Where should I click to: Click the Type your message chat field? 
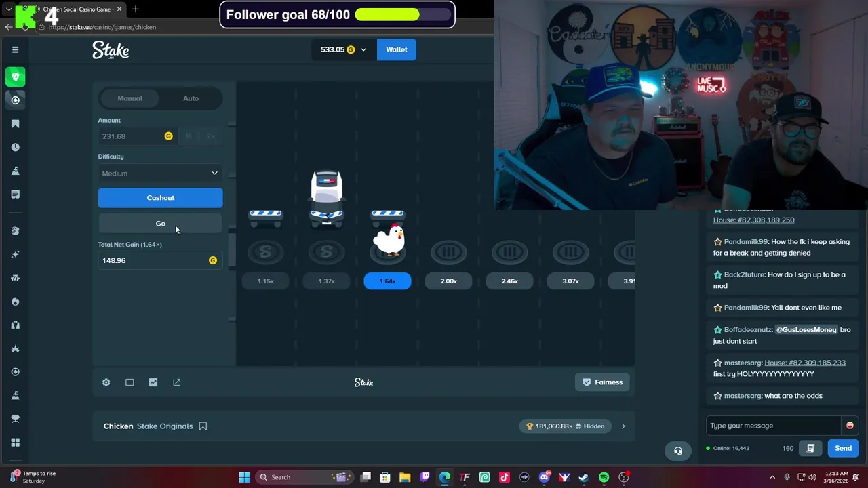(772, 426)
